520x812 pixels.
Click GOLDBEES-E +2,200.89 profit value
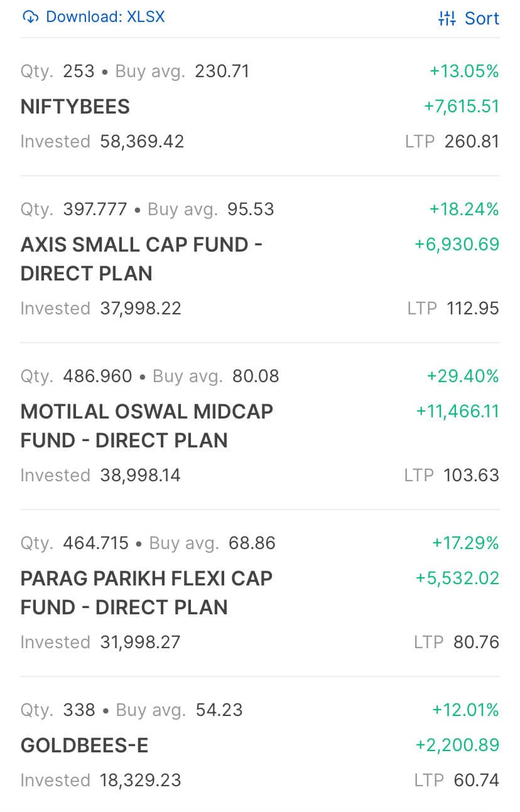(457, 745)
